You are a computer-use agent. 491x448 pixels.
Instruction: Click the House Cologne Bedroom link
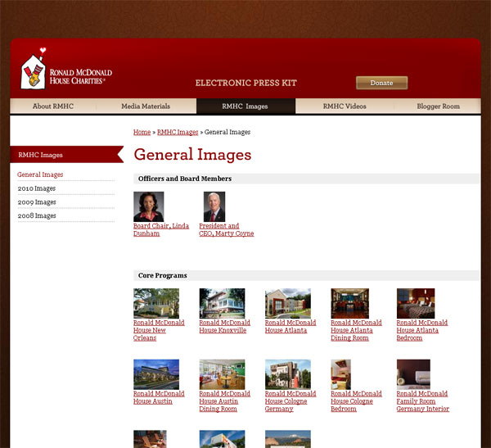356,401
